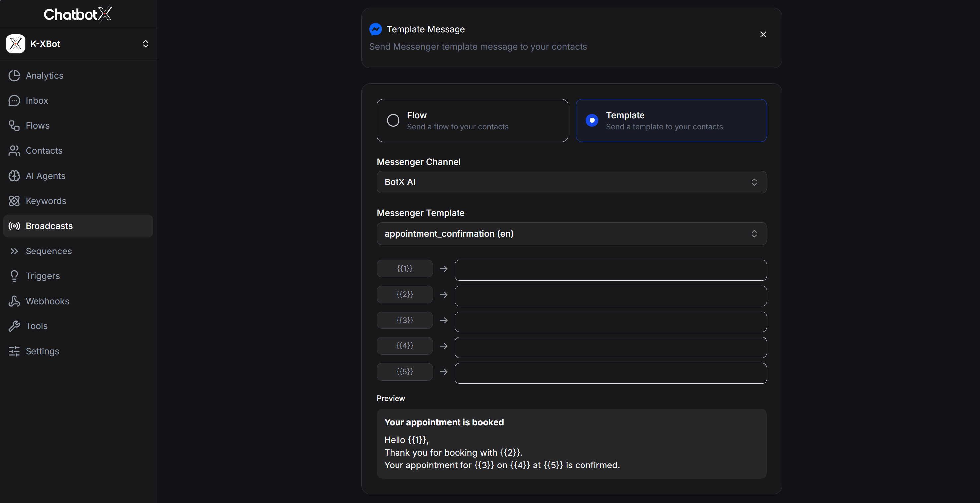The image size is (980, 503).
Task: Click the Triggers lightbulb icon
Action: tap(14, 276)
